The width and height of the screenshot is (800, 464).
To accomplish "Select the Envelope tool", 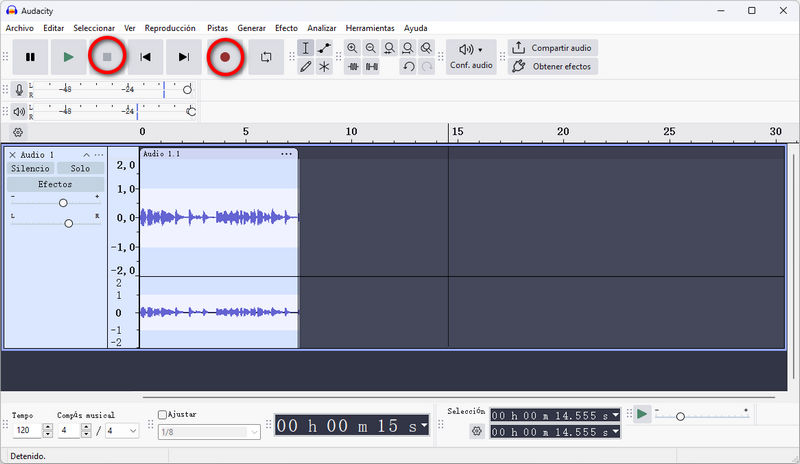I will (x=324, y=48).
